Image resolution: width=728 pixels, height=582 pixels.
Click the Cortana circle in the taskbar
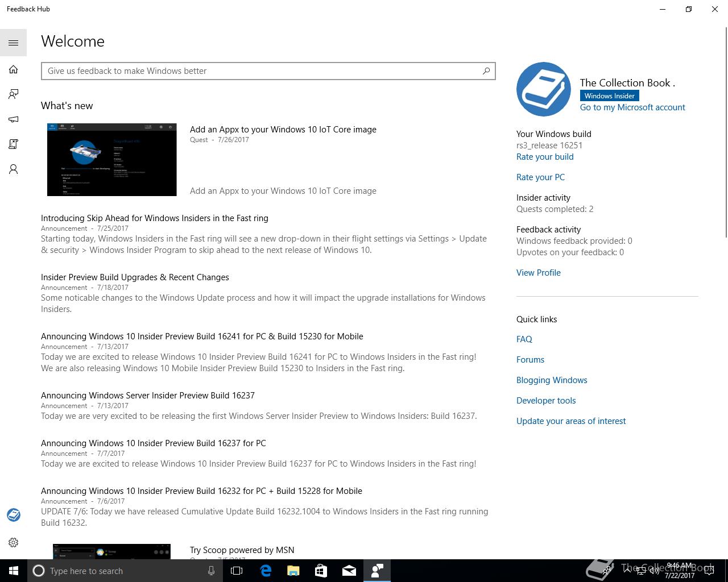click(39, 571)
